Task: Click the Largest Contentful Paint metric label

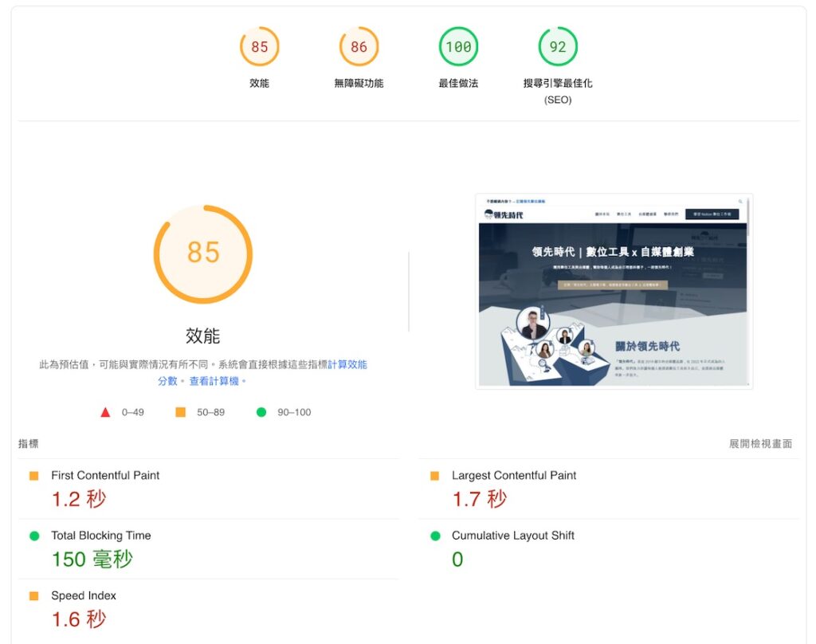Action: (514, 475)
